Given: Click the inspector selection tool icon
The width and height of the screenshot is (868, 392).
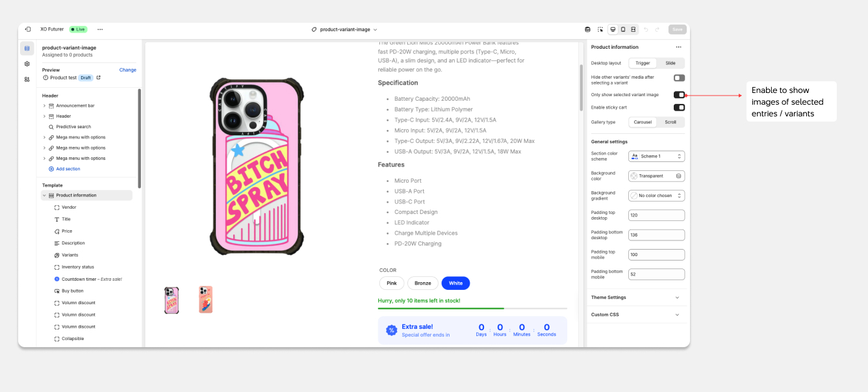Looking at the screenshot, I should click(600, 29).
